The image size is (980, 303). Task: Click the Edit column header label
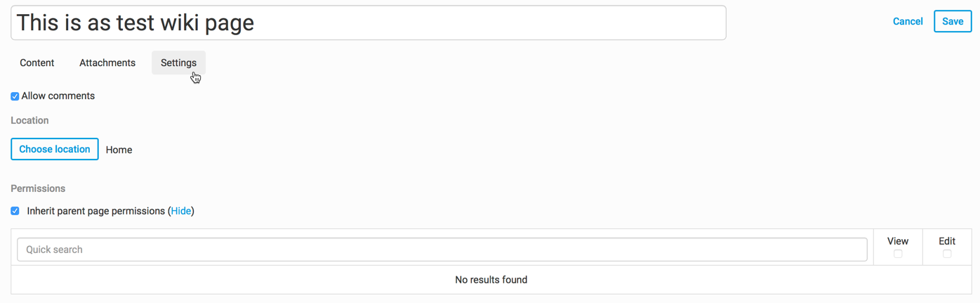(x=947, y=241)
